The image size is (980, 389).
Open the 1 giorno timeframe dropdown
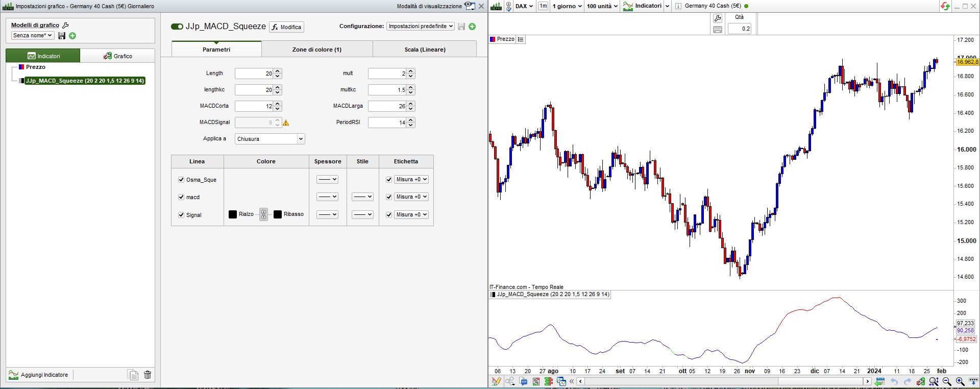[x=567, y=6]
